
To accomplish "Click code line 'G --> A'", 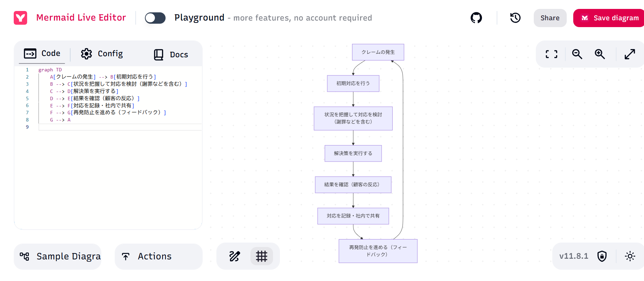I will tap(60, 120).
